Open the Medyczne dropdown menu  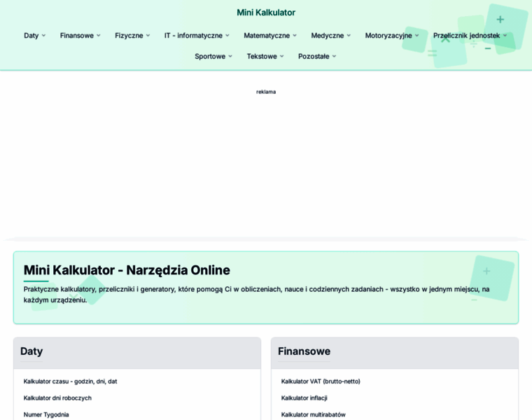coord(330,36)
